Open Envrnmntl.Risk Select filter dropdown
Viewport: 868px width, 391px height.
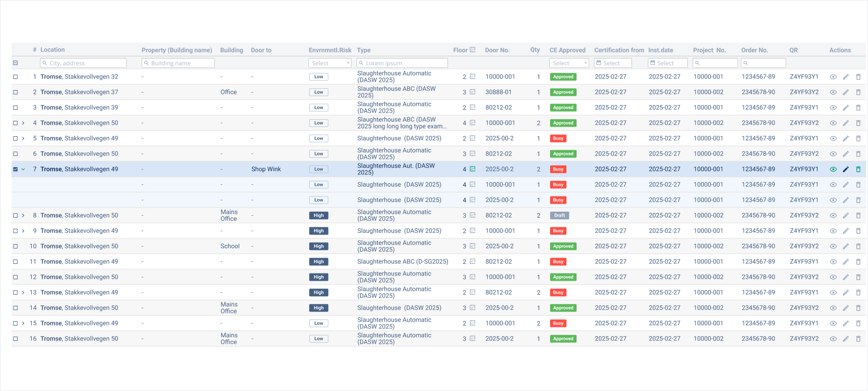pyautogui.click(x=330, y=63)
